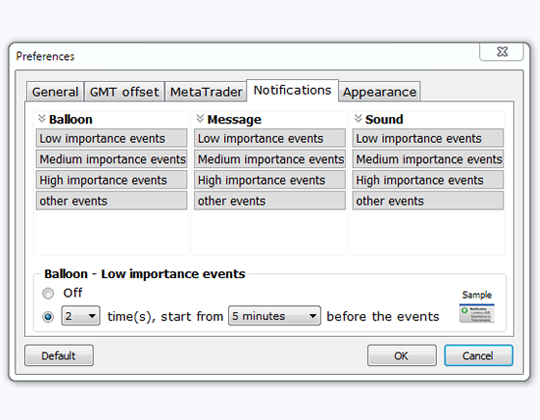Dismiss the dialog with Cancel
The height and width of the screenshot is (420, 540).
[478, 355]
